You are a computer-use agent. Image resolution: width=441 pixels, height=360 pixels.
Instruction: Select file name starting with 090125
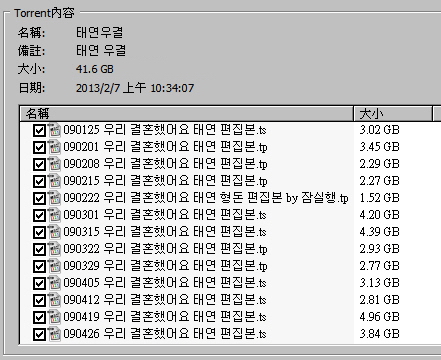tap(165, 130)
